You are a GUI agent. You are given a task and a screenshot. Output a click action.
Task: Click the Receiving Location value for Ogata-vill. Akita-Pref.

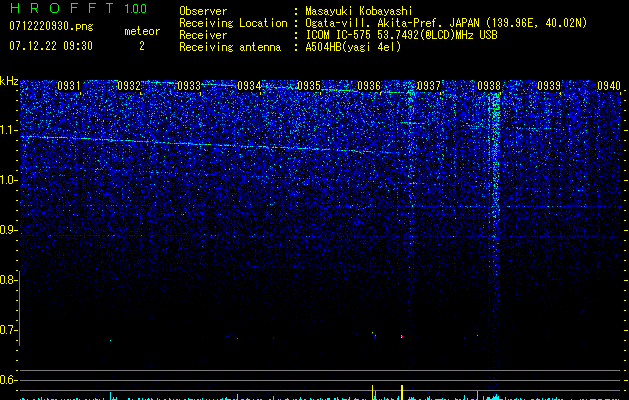(446, 23)
